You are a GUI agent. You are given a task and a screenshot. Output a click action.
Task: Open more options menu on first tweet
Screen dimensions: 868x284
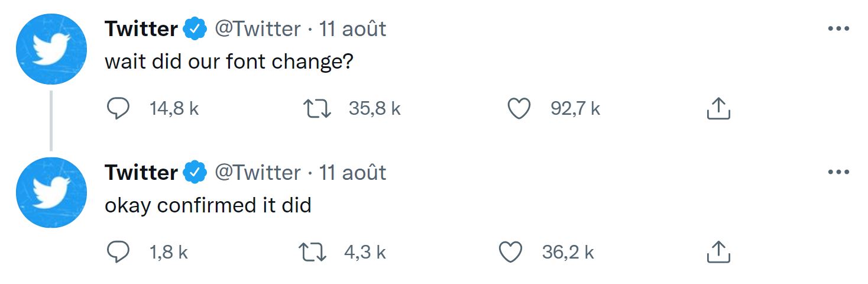(838, 28)
